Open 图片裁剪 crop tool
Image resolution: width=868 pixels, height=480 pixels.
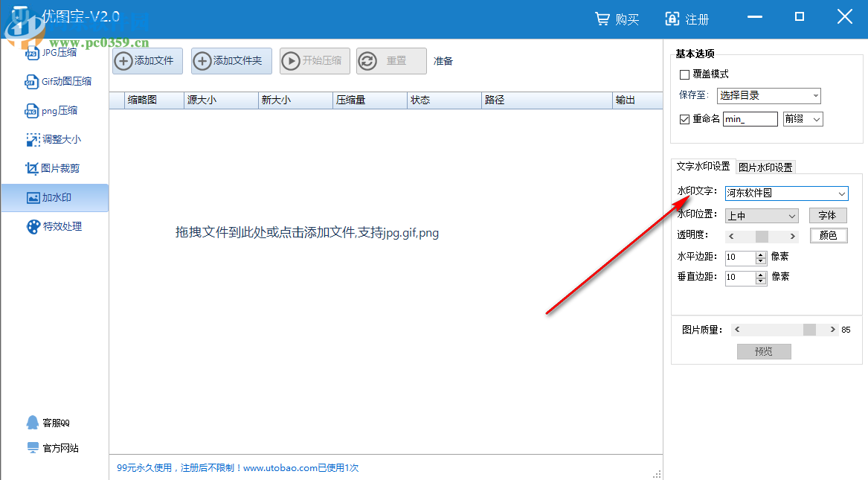coord(53,168)
